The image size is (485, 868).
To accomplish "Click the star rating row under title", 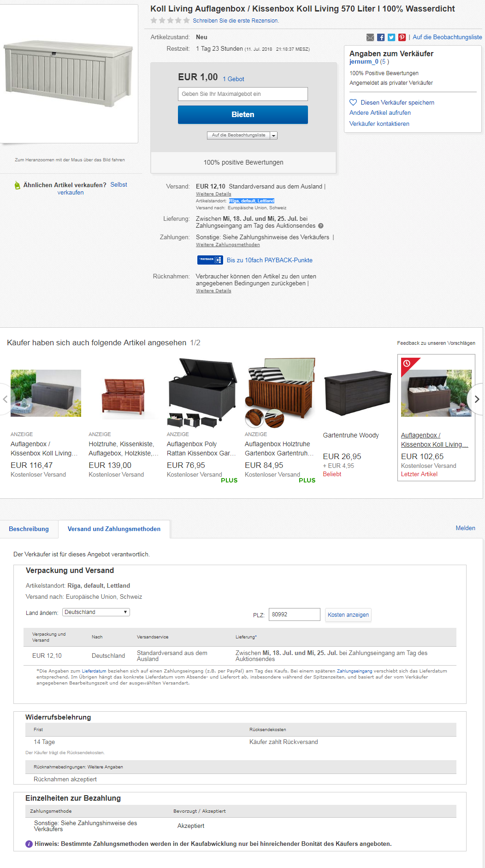I will point(170,20).
